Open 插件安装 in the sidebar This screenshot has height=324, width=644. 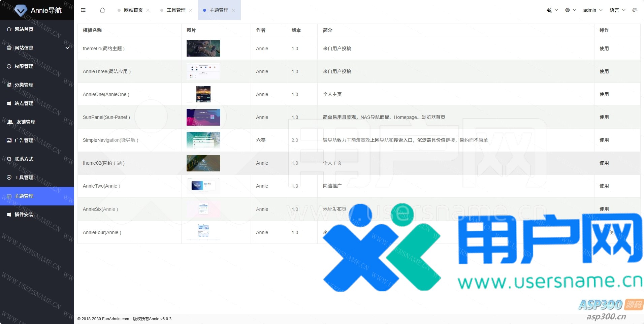(x=24, y=215)
